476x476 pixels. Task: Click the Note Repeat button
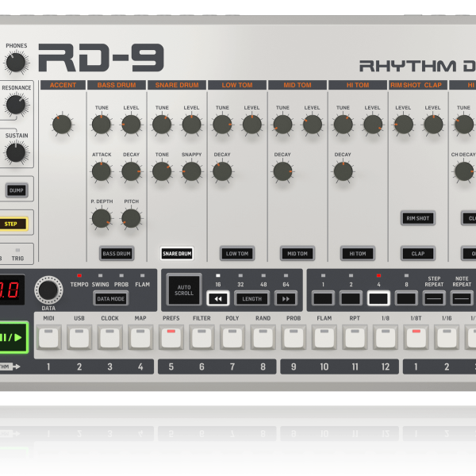pos(462,298)
